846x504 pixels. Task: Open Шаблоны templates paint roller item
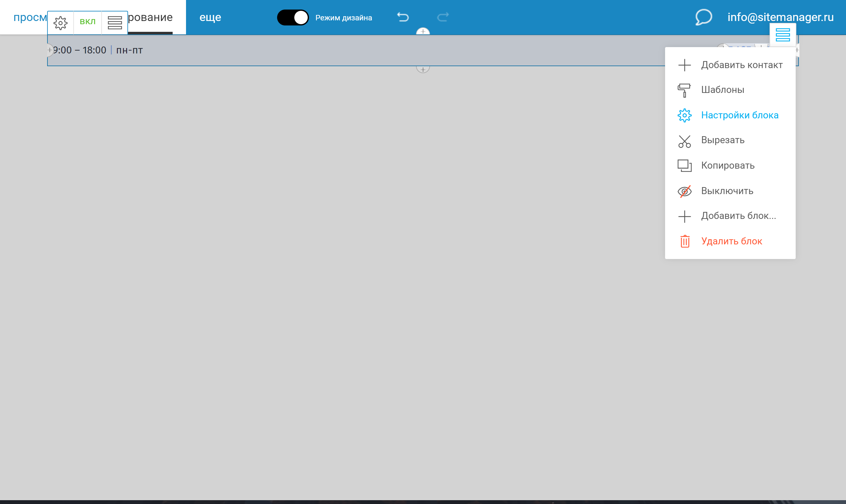(x=722, y=90)
